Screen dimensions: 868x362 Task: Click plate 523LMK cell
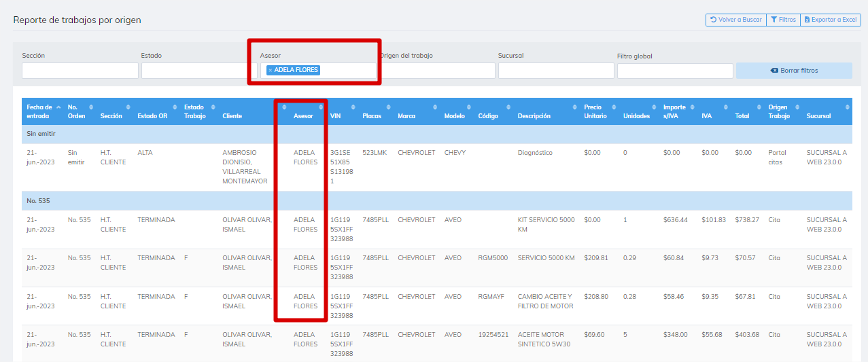pos(375,153)
